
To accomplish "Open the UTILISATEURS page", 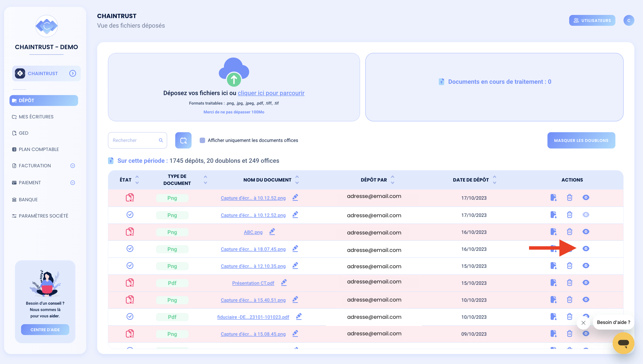I will 592,21.
